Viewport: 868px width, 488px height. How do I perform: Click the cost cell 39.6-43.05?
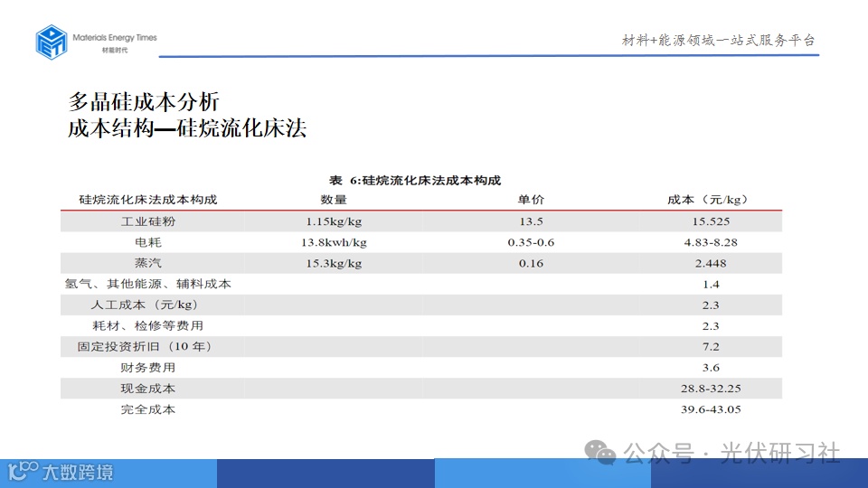711,409
